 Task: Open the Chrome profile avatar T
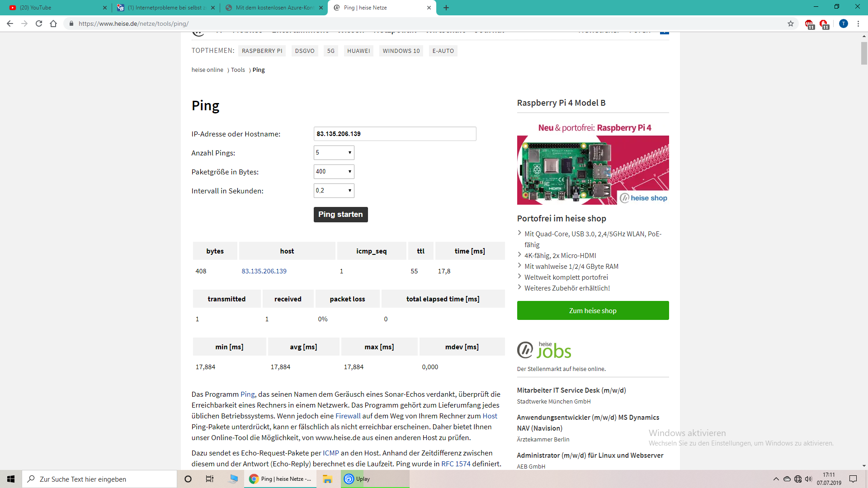point(844,24)
